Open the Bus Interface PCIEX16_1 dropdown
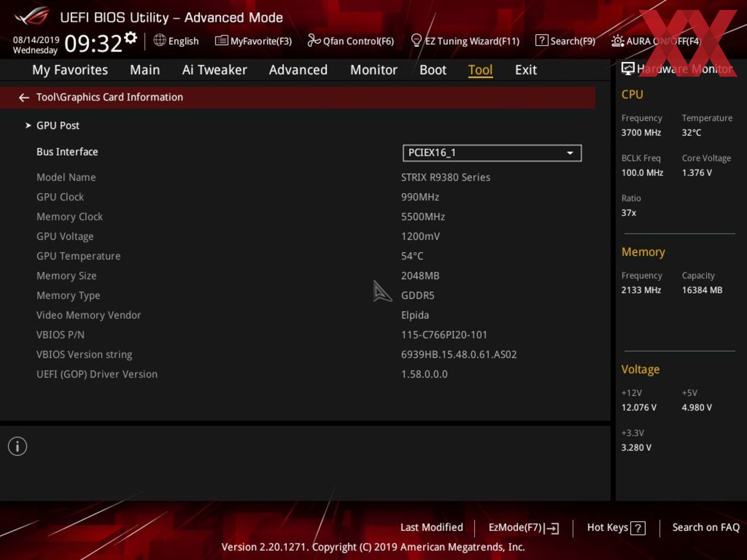This screenshot has height=560, width=747. tap(492, 153)
